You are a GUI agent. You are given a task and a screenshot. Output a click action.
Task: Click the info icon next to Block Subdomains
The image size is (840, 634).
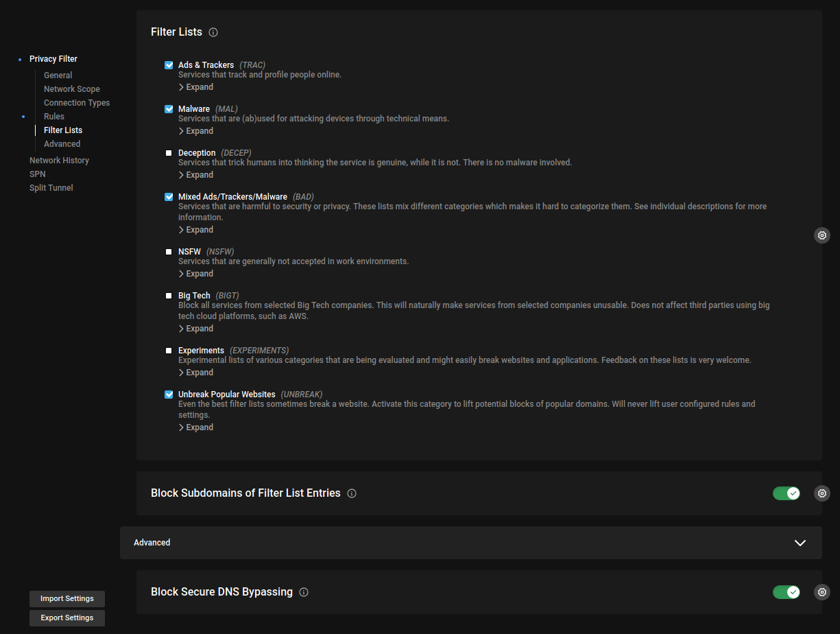[x=352, y=493]
